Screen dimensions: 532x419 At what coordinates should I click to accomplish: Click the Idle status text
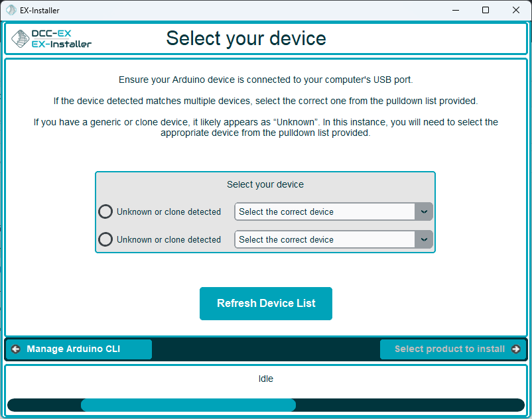click(x=265, y=379)
